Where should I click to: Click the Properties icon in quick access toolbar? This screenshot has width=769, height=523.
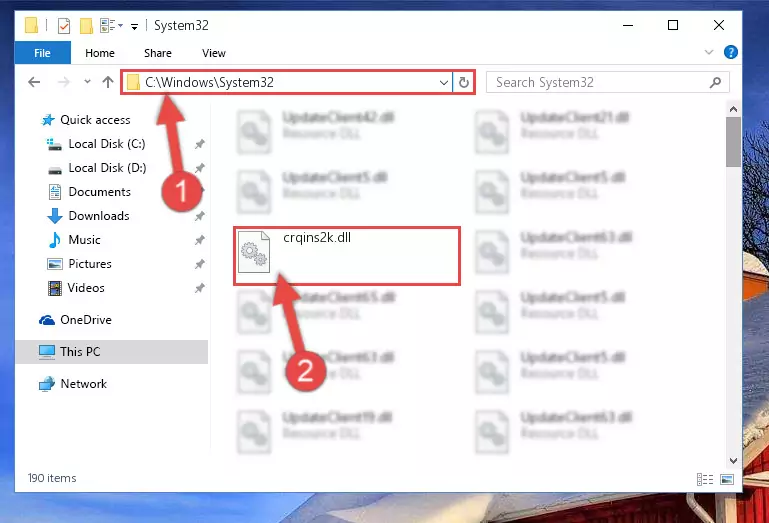pos(64,25)
